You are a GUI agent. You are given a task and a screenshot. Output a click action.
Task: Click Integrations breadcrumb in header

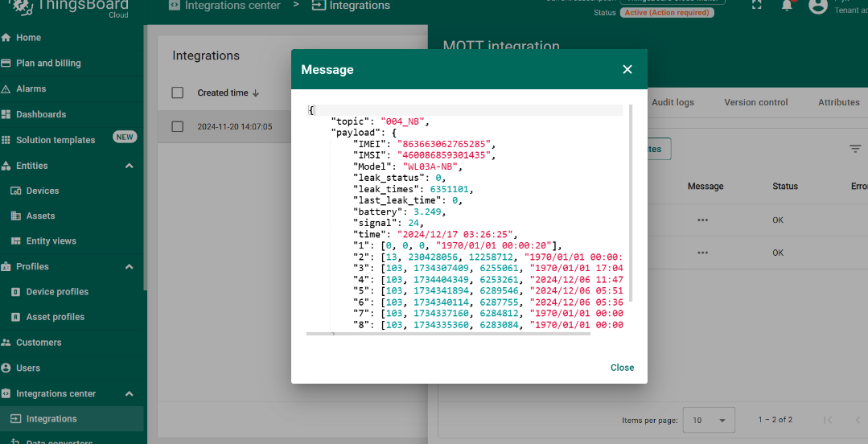[352, 6]
